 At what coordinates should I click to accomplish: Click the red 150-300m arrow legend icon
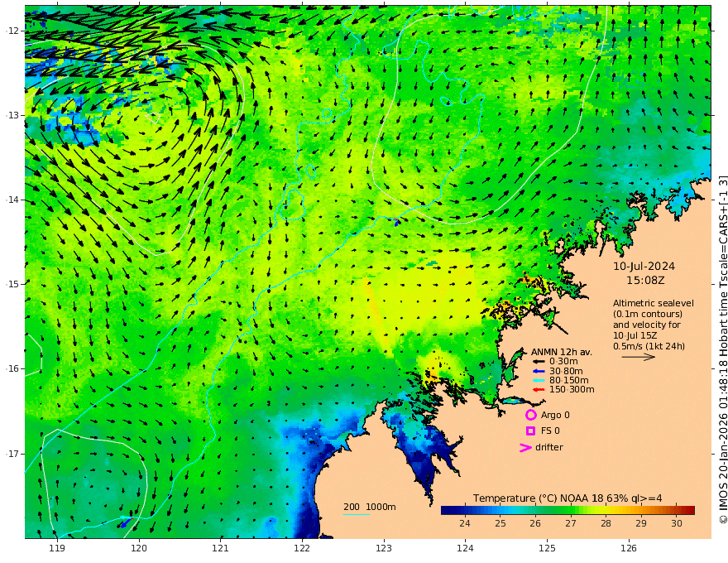click(x=538, y=390)
